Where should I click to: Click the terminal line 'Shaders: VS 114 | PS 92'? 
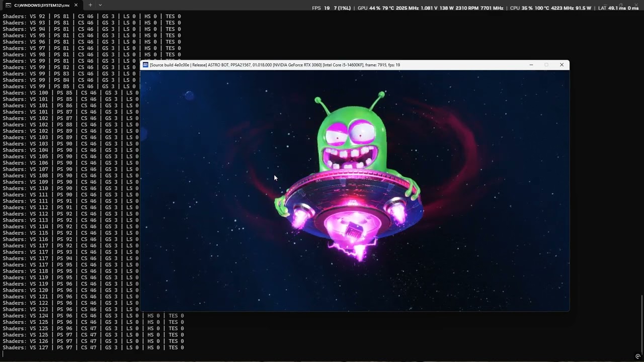point(70,226)
